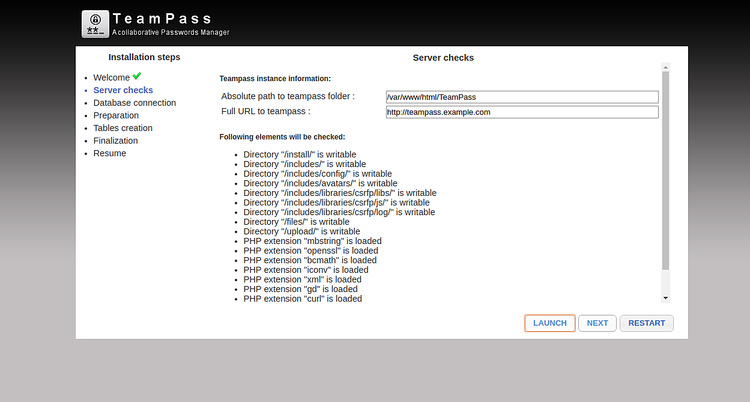
Task: Click the PHP extension "curl" is loaded entry
Action: 302,298
